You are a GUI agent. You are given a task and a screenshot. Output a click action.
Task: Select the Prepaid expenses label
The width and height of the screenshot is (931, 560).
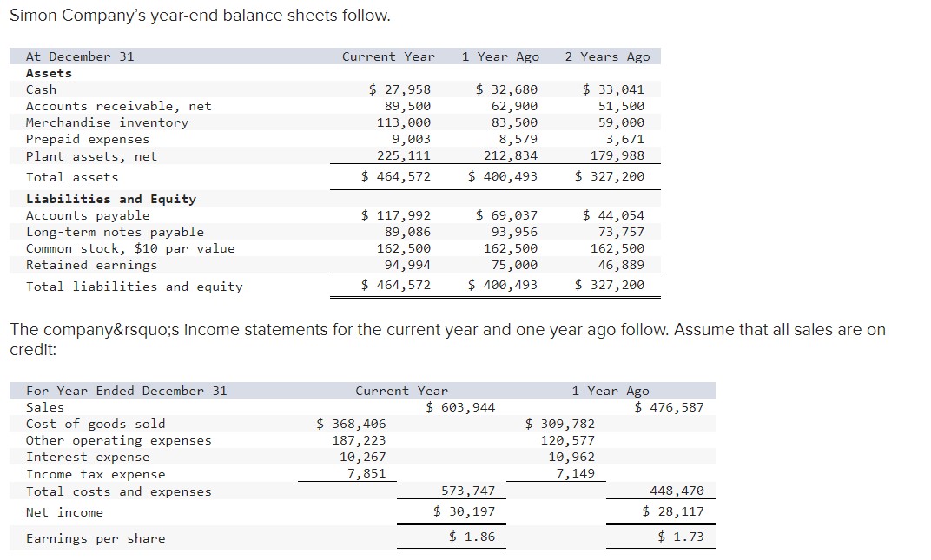click(88, 138)
